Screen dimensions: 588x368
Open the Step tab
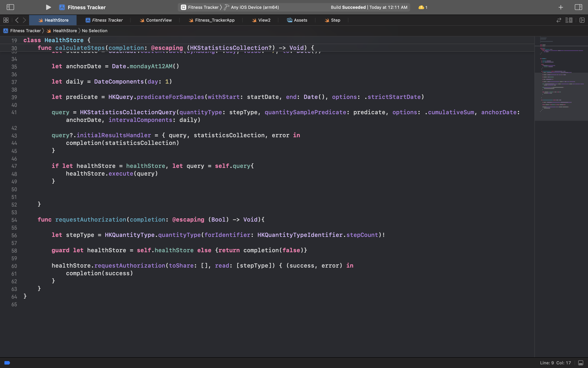(332, 20)
